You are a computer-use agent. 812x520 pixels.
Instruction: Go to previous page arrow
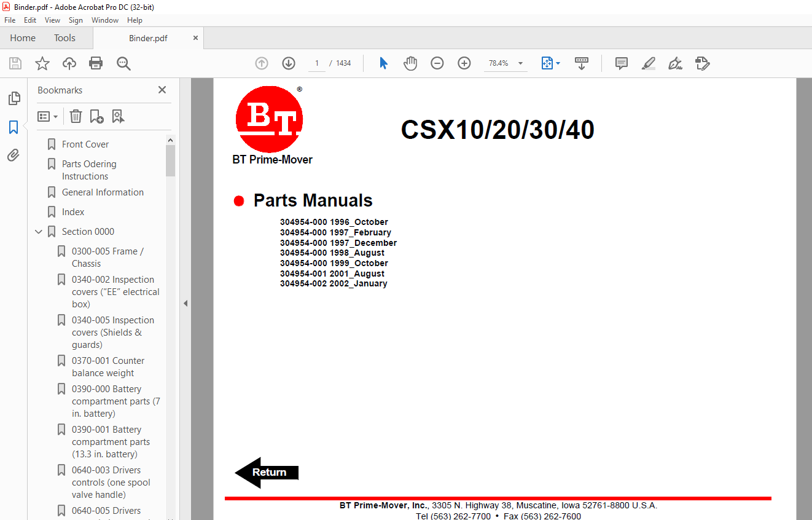pyautogui.click(x=262, y=63)
